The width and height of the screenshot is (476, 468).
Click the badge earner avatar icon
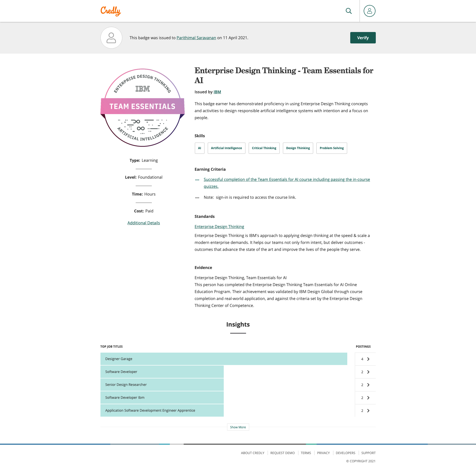[111, 38]
